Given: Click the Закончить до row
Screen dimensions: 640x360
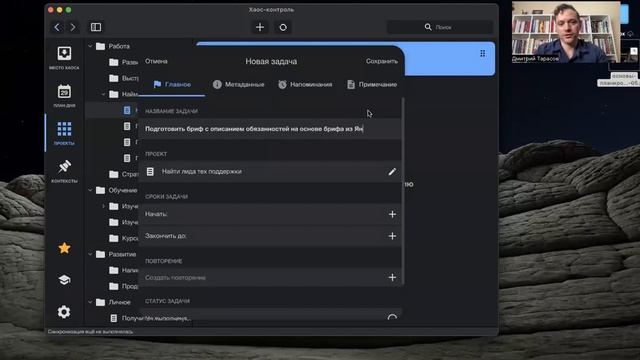Looking at the screenshot, I should click(x=270, y=236).
